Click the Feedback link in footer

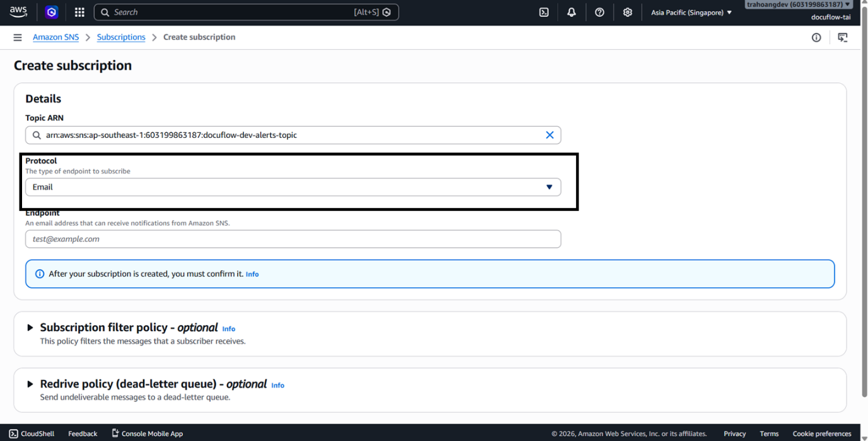83,433
